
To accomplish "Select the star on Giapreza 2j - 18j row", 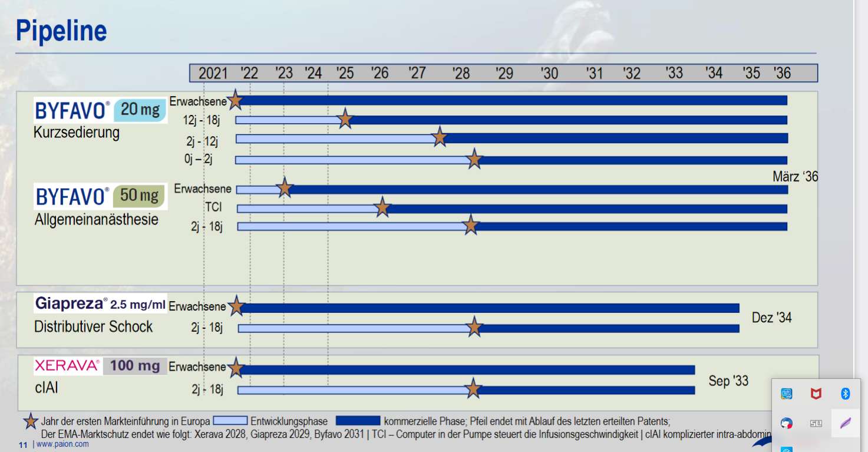I will click(x=474, y=327).
